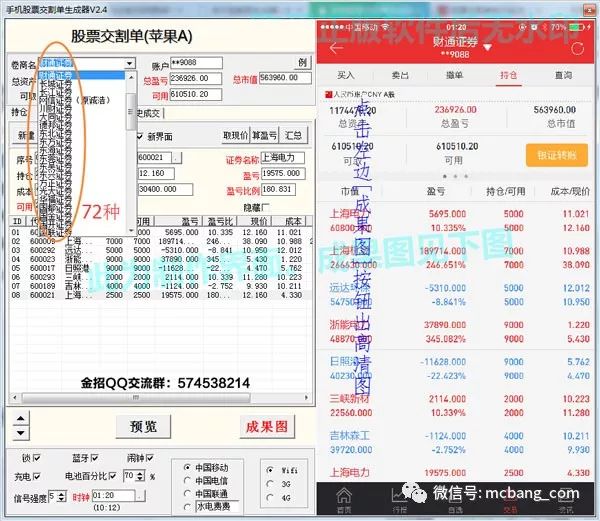Viewport: 600px width, 521px height.
Task: Tap the battery icon in phone status bar
Action: click(577, 27)
